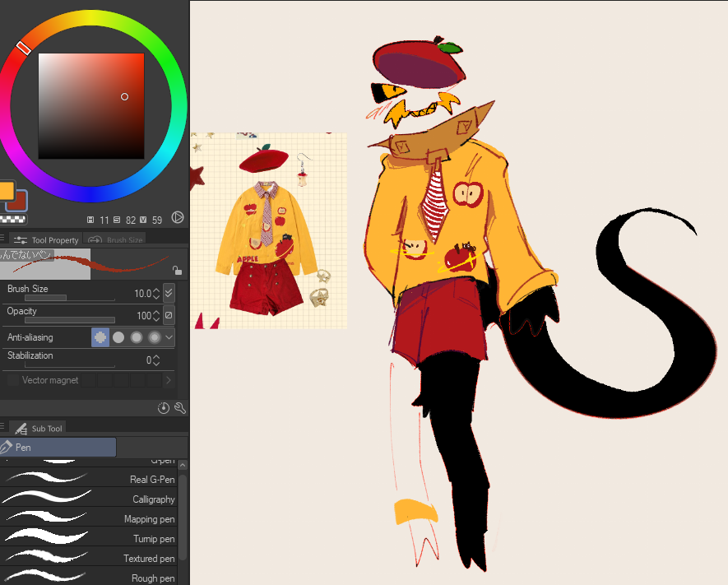This screenshot has width=728, height=585.
Task: Pick a shade in the color square
Action: click(91, 106)
